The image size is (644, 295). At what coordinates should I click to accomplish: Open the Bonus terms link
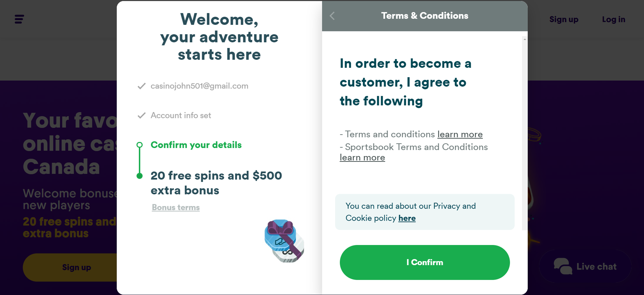tap(176, 207)
